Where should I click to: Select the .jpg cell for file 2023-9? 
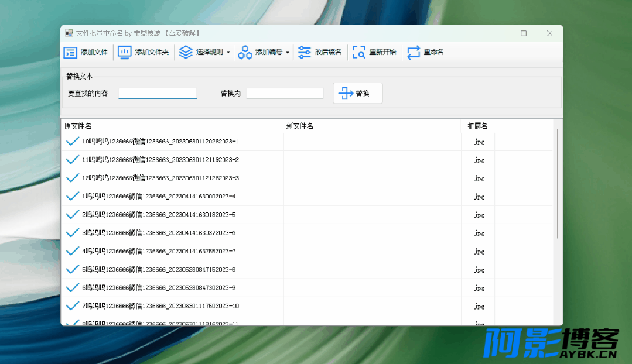click(477, 289)
